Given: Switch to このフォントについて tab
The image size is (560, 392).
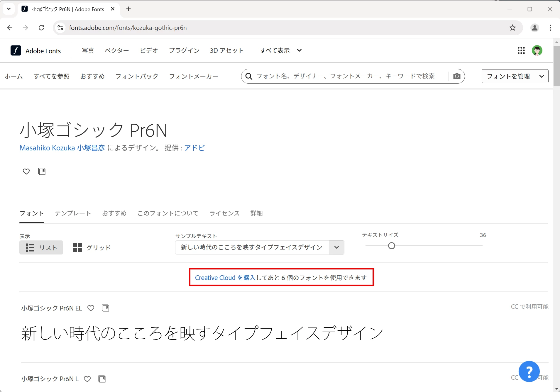Looking at the screenshot, I should point(168,213).
